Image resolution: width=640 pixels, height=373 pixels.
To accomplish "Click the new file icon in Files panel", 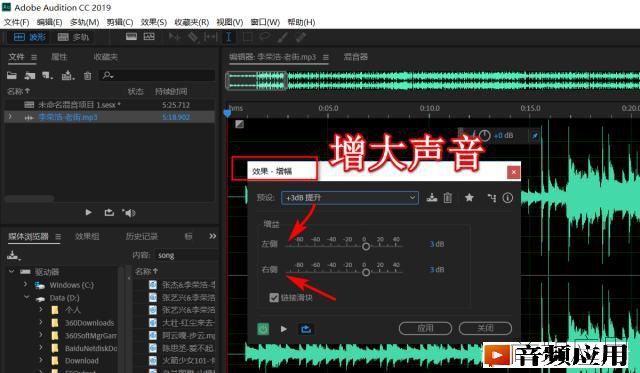I will [x=47, y=75].
